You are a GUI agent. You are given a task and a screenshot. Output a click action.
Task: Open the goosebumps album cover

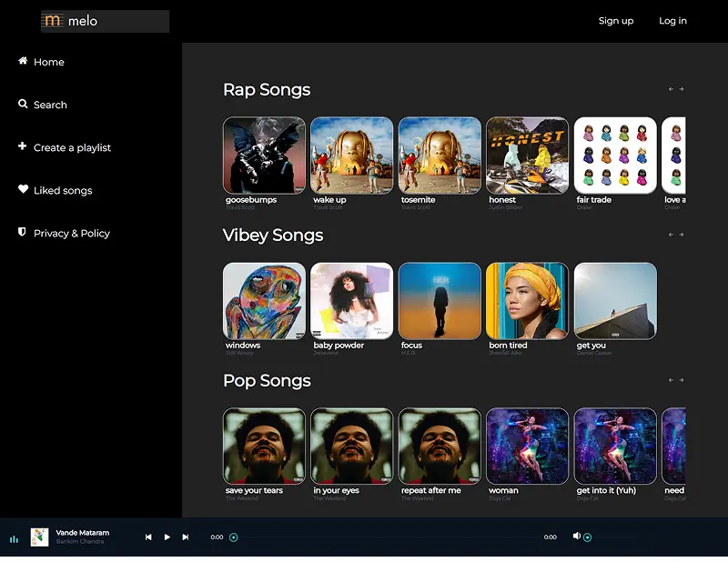[x=264, y=156]
